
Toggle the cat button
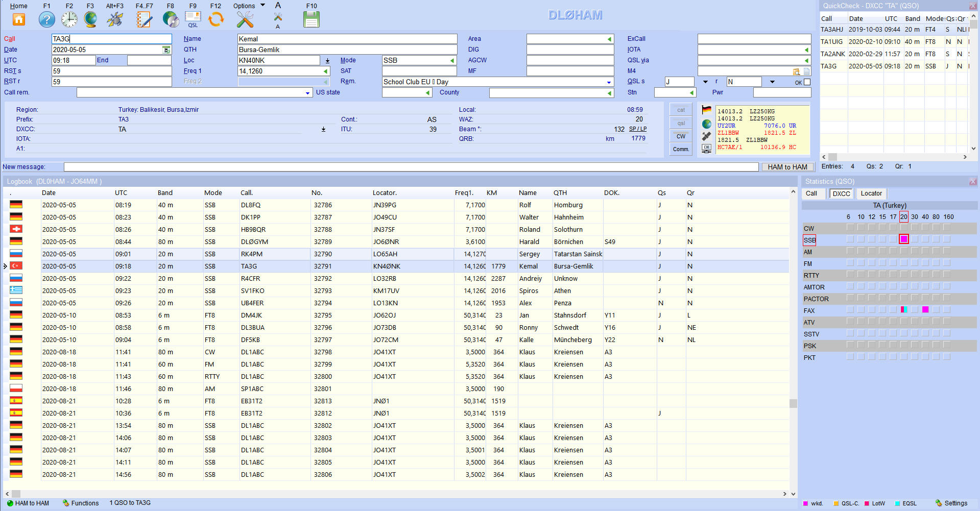tap(681, 110)
